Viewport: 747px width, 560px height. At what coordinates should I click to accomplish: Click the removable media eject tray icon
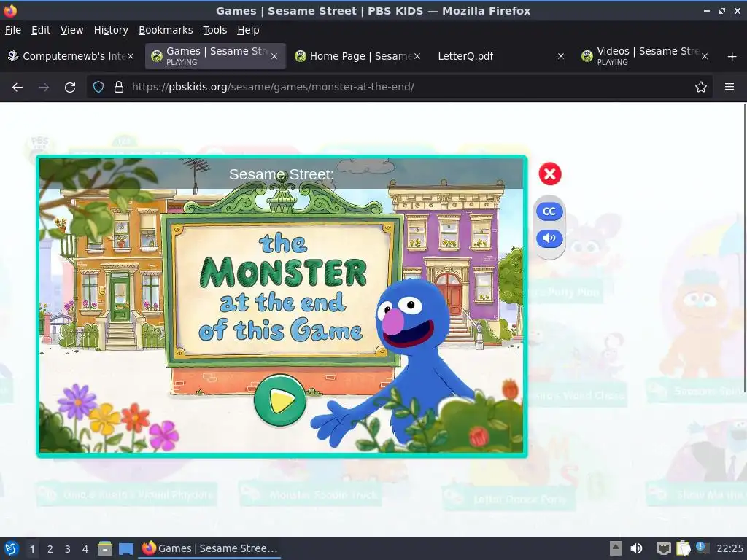click(616, 548)
